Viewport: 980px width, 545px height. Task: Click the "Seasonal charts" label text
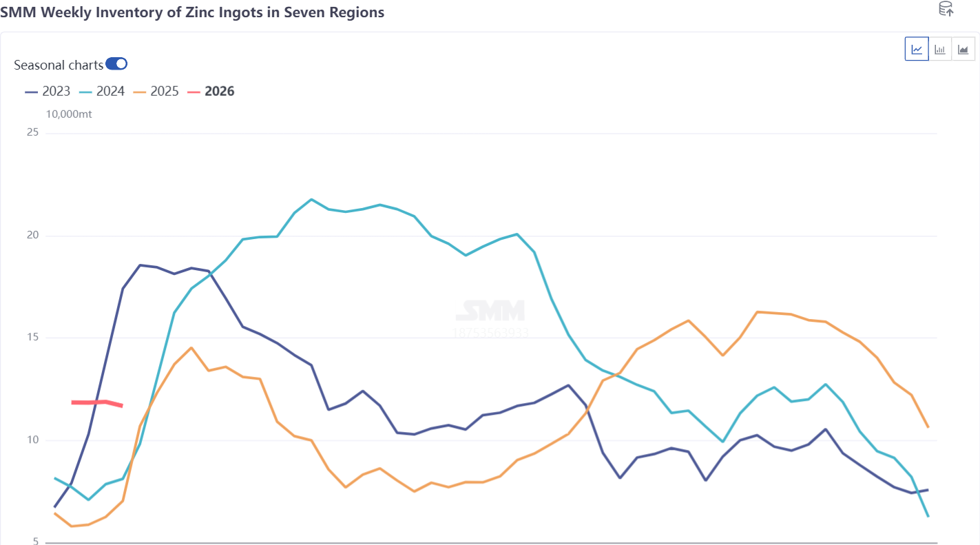[59, 65]
